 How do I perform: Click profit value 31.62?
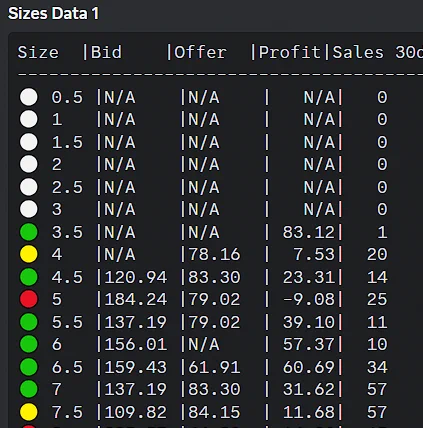(x=309, y=389)
